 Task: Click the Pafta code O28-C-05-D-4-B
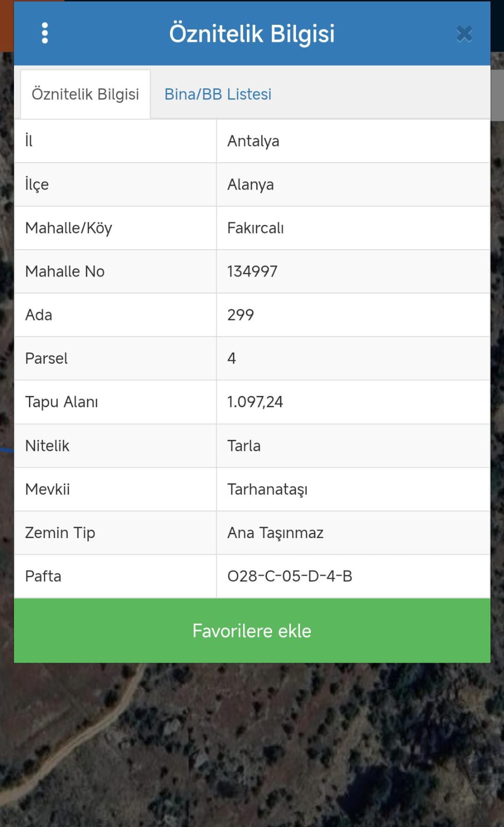click(x=290, y=576)
